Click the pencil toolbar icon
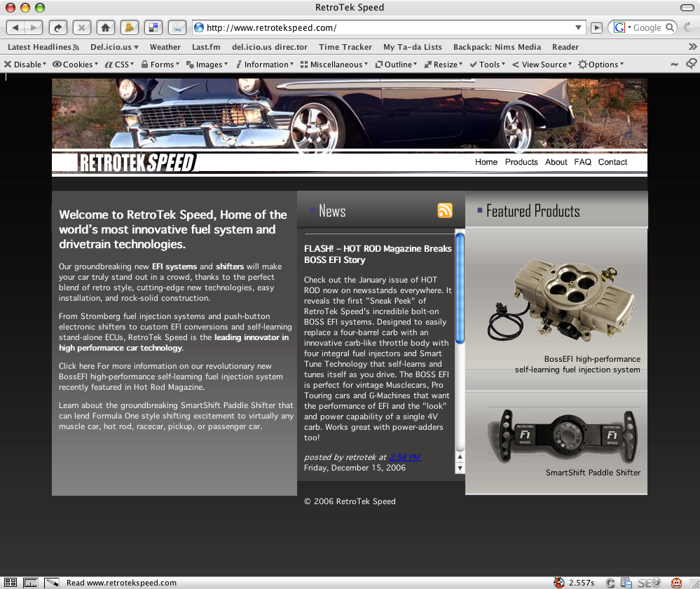This screenshot has width=700, height=589. (130, 28)
